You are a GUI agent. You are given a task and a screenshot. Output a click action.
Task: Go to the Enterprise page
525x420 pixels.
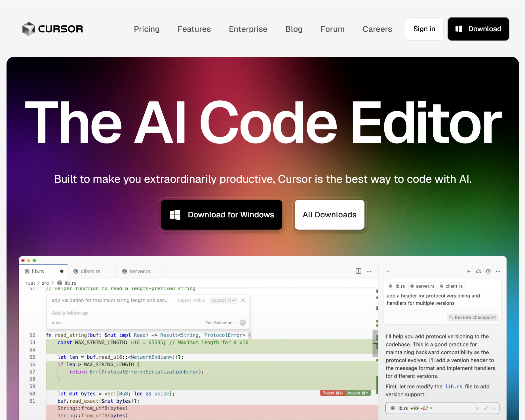(x=248, y=29)
